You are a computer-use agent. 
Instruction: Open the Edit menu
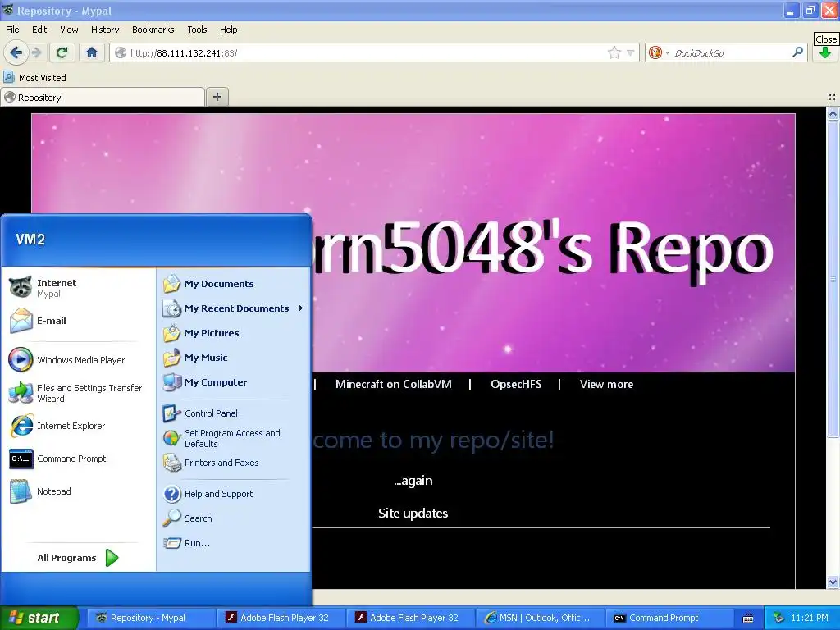coord(39,30)
